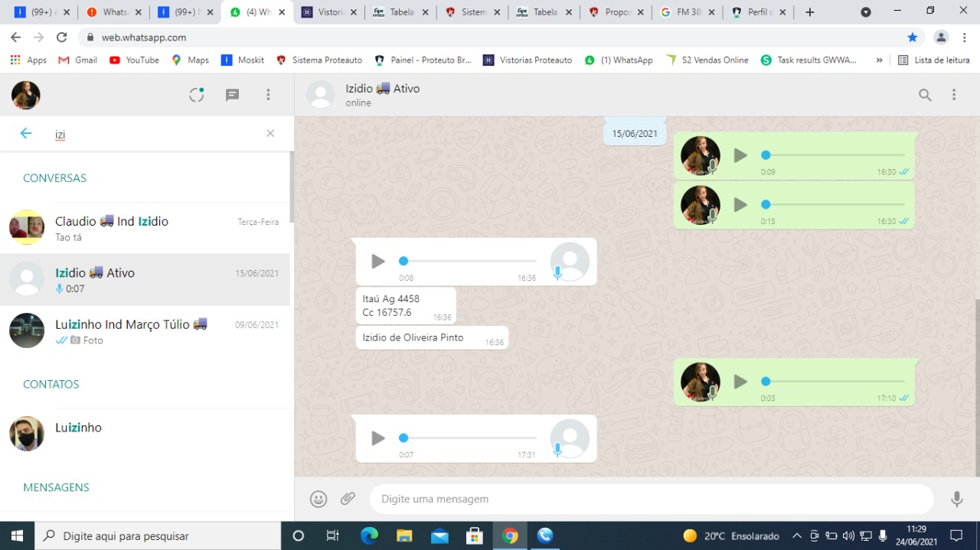Select the Luizinho contact
The height and width of the screenshot is (550, 980).
point(145,434)
